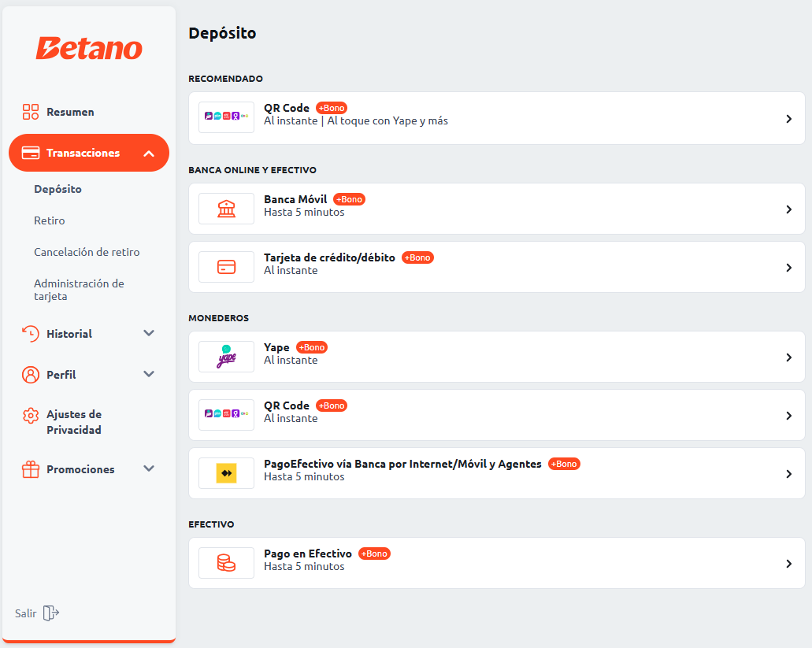Click the Ajustes de Privacidad gear icon
Screen dimensions: 812x648
click(x=31, y=415)
